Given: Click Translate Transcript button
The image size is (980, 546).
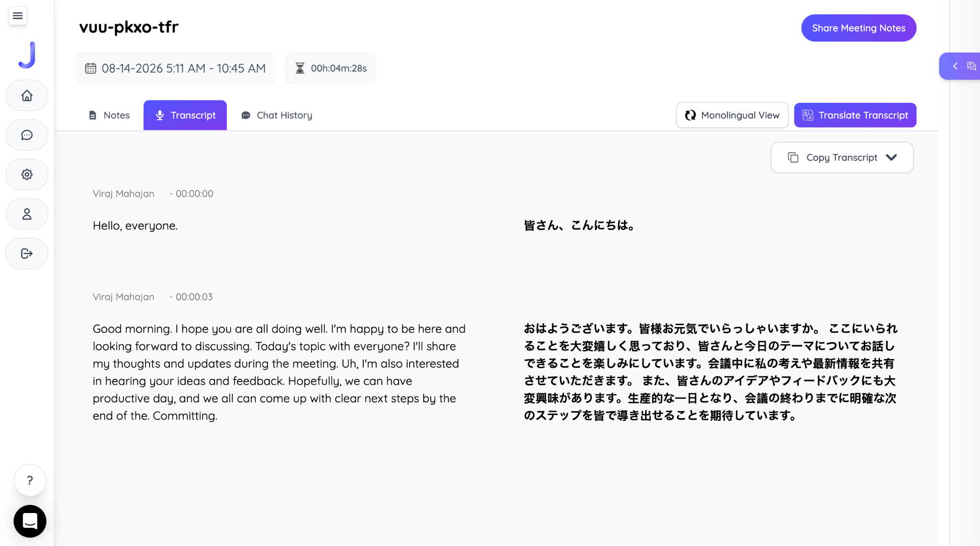Looking at the screenshot, I should pos(855,115).
